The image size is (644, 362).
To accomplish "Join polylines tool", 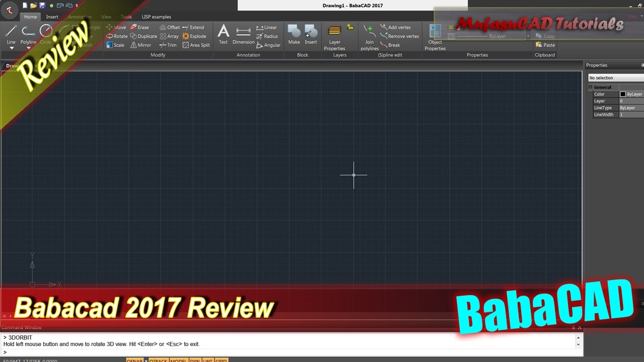I will (x=369, y=37).
